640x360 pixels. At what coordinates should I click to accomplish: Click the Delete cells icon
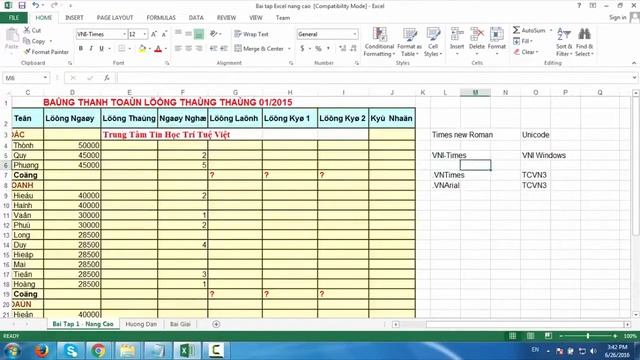[477, 34]
